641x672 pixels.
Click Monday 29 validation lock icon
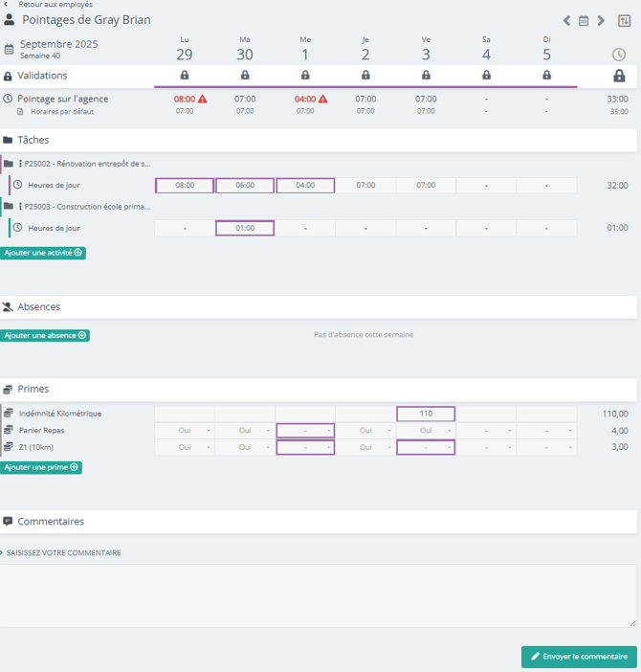click(x=185, y=75)
